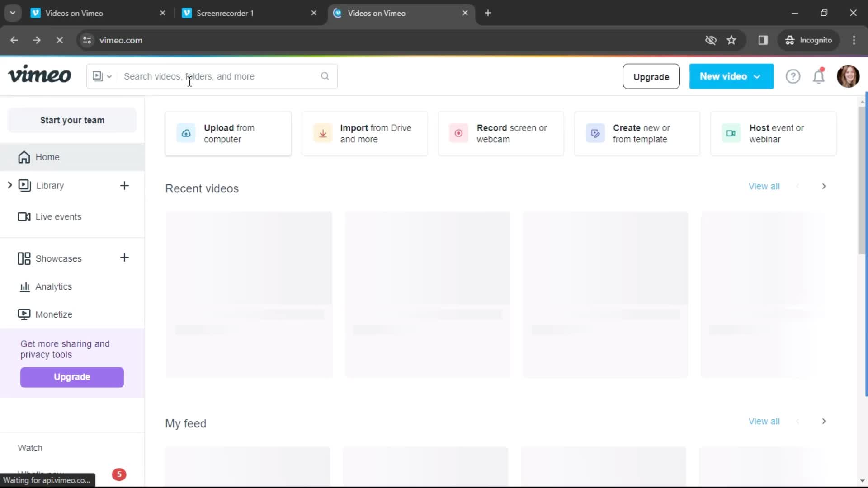The image size is (868, 488).
Task: Go to next My feed page
Action: click(824, 421)
